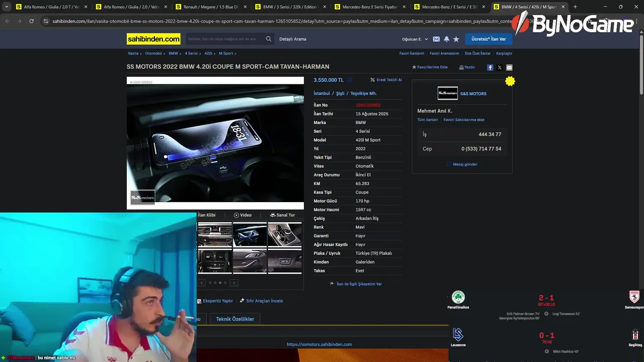
Task: Open notifications bell icon in header
Action: (446, 39)
